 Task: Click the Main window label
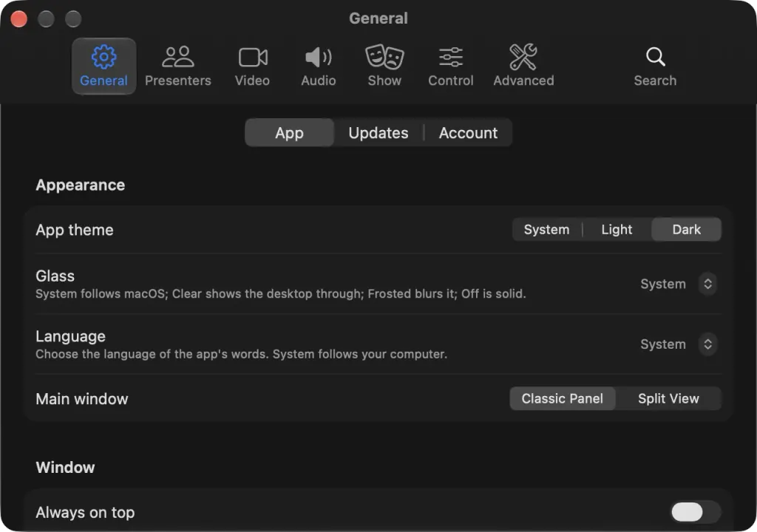tap(81, 399)
